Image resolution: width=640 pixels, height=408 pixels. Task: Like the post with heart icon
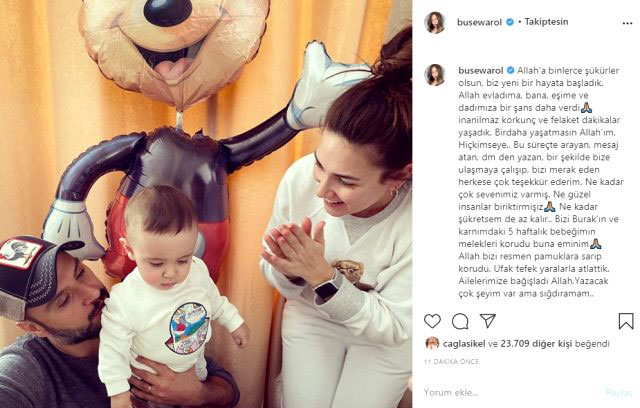coord(432,321)
